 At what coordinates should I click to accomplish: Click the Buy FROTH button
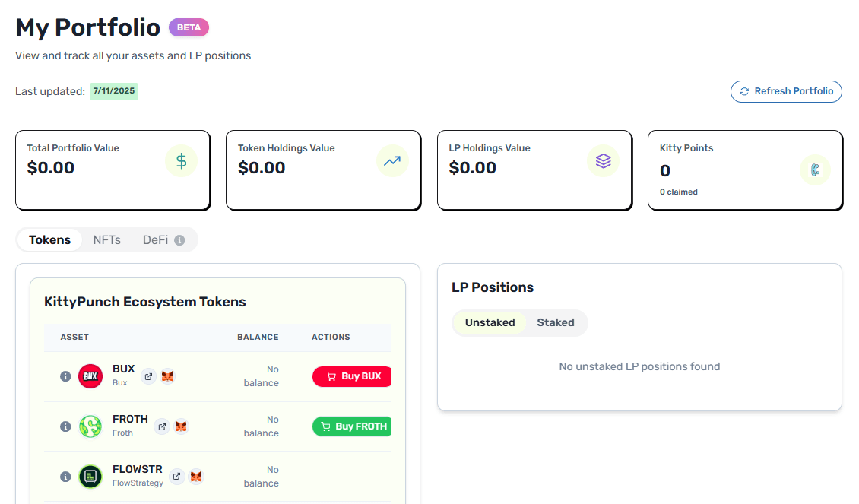point(352,426)
